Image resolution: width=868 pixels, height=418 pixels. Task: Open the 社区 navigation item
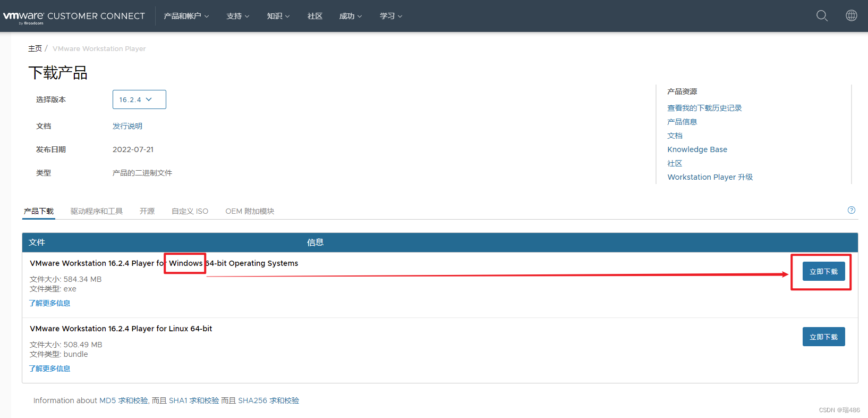[315, 16]
